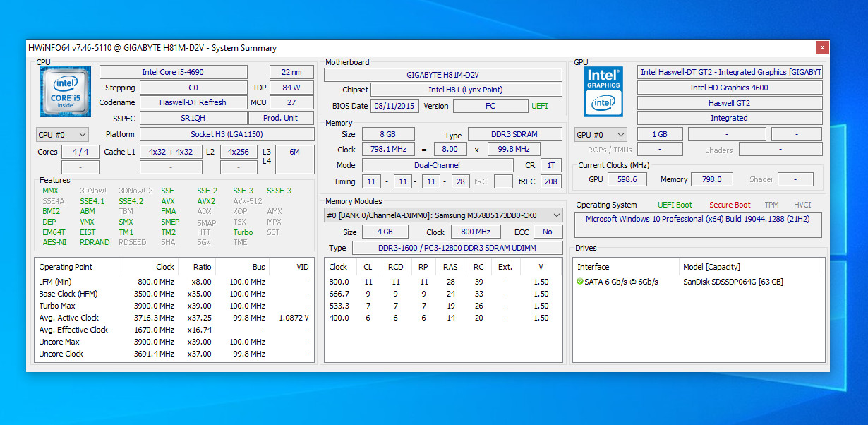Screen dimensions: 868x425
Task: Click the Intel HD Graphics 4600 field
Action: pyautogui.click(x=729, y=88)
